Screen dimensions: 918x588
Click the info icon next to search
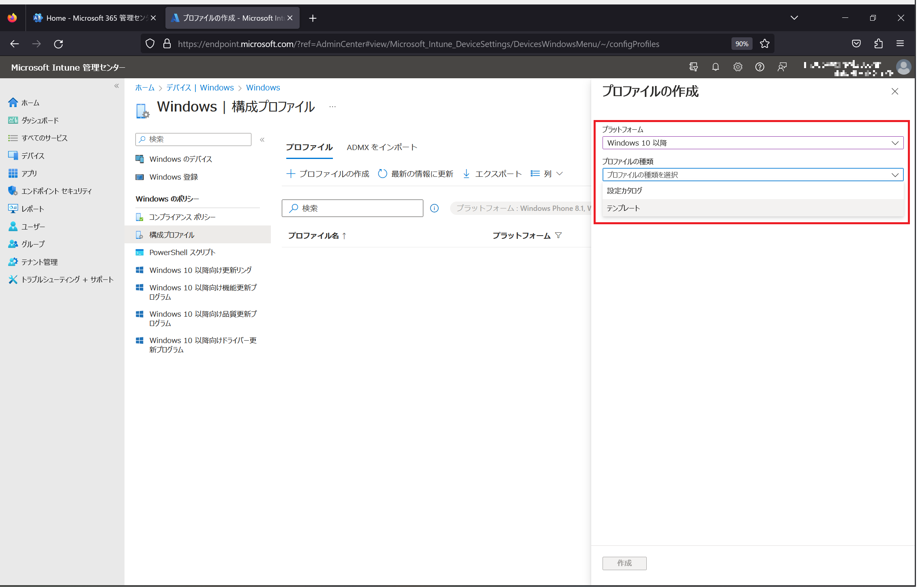(435, 209)
